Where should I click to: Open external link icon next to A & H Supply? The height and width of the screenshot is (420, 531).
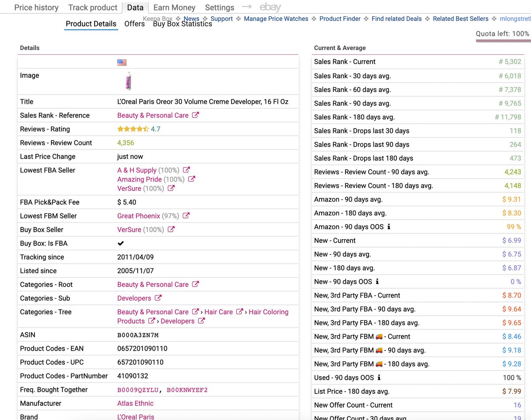click(x=186, y=170)
